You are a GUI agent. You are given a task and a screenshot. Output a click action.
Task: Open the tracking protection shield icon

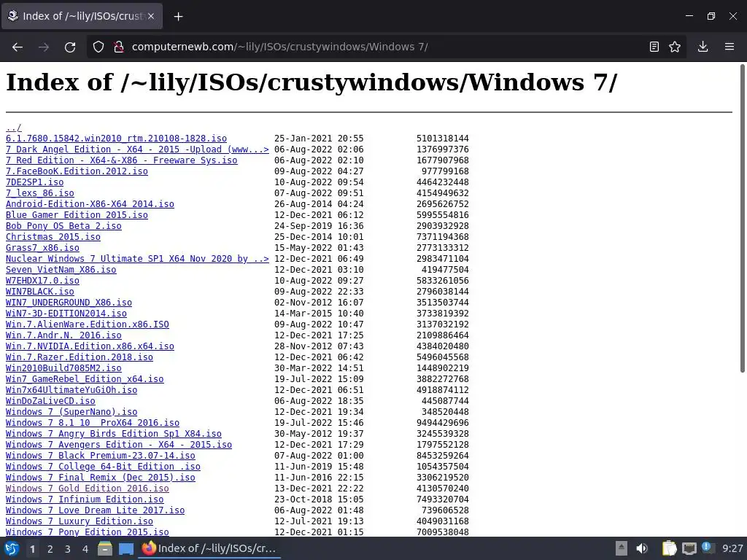(98, 47)
